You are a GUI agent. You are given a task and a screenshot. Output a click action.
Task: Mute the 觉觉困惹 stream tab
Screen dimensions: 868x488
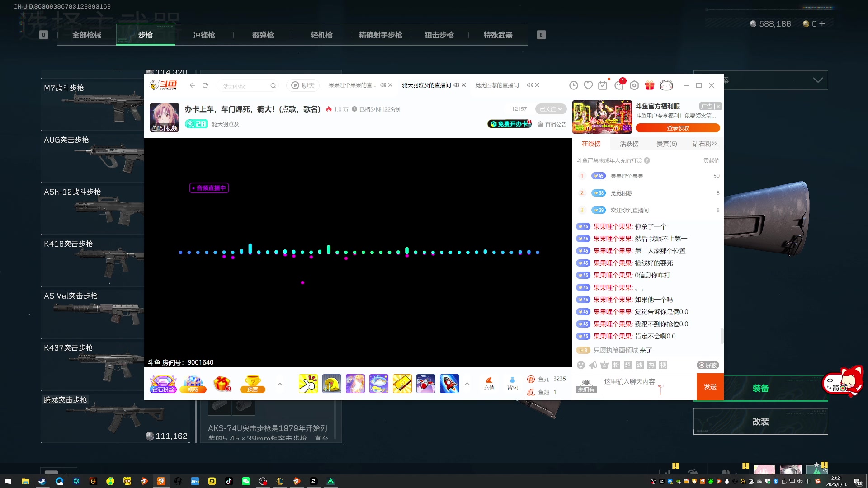point(529,85)
